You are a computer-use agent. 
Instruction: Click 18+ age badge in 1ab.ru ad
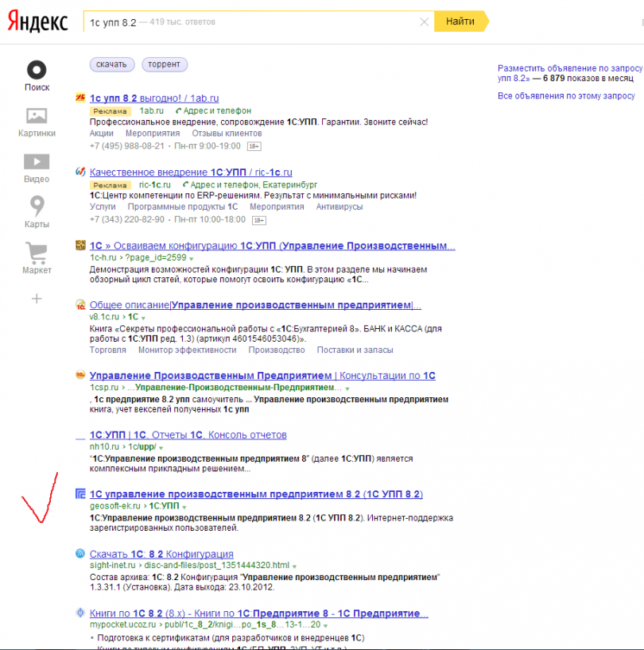point(254,146)
